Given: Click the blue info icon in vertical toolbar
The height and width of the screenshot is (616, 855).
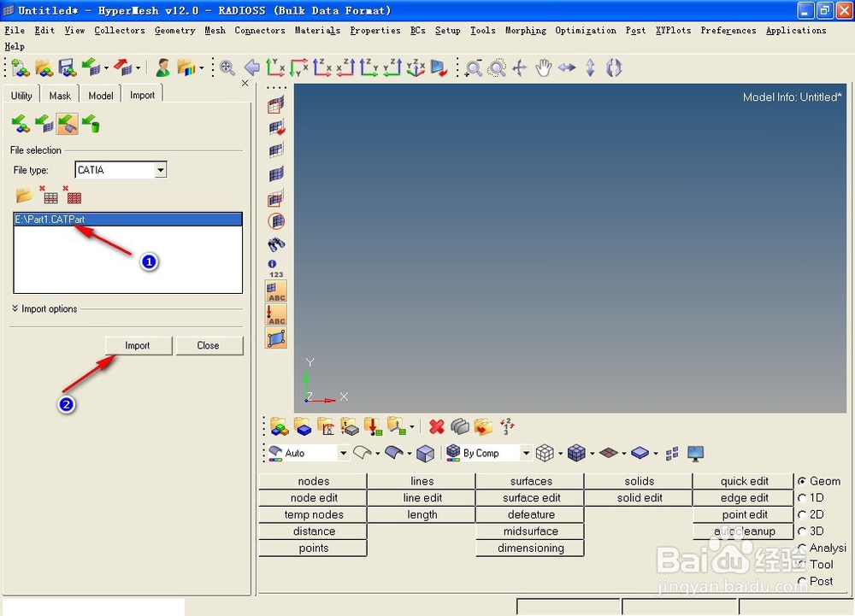Looking at the screenshot, I should [272, 264].
